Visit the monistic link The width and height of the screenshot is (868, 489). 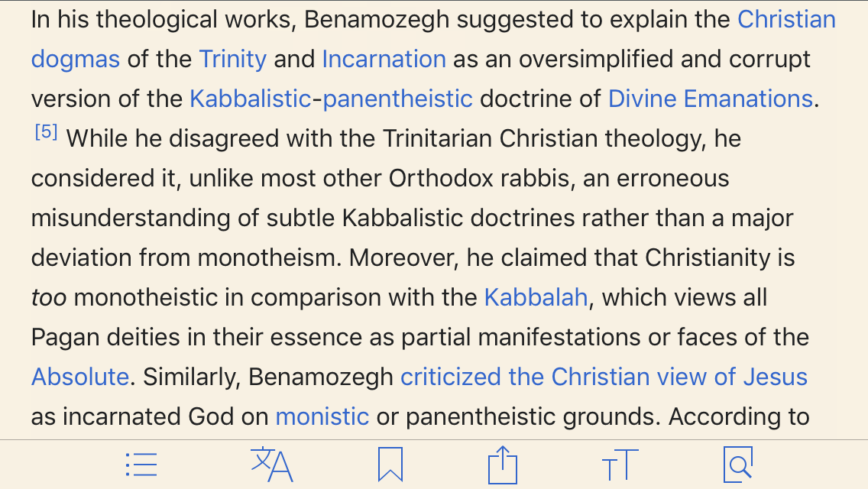pos(322,416)
